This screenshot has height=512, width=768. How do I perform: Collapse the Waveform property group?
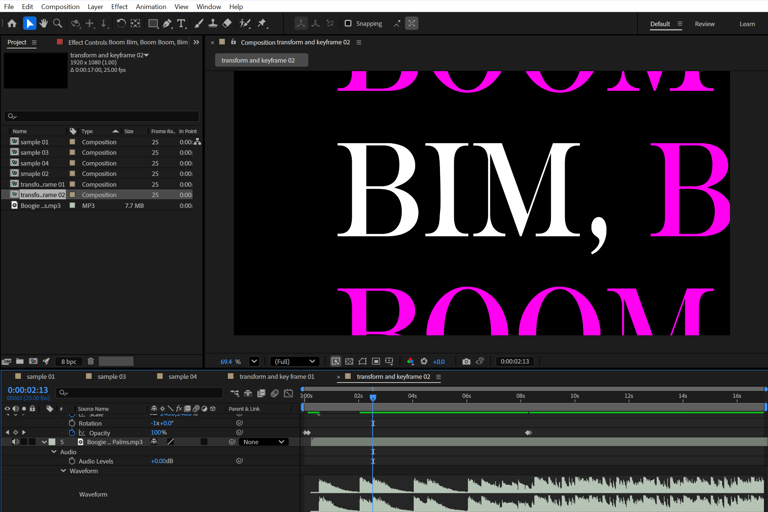point(63,471)
